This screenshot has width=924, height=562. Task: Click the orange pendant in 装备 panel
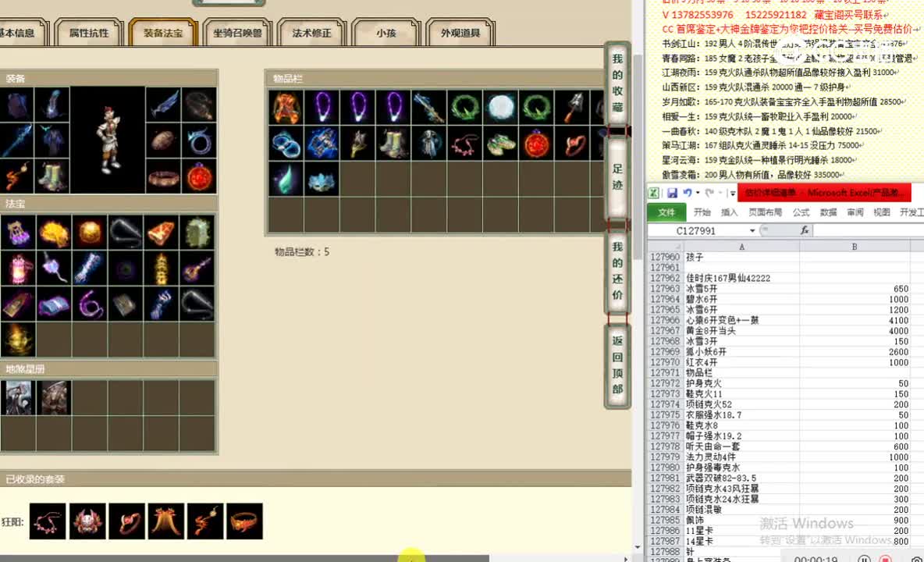(x=16, y=176)
